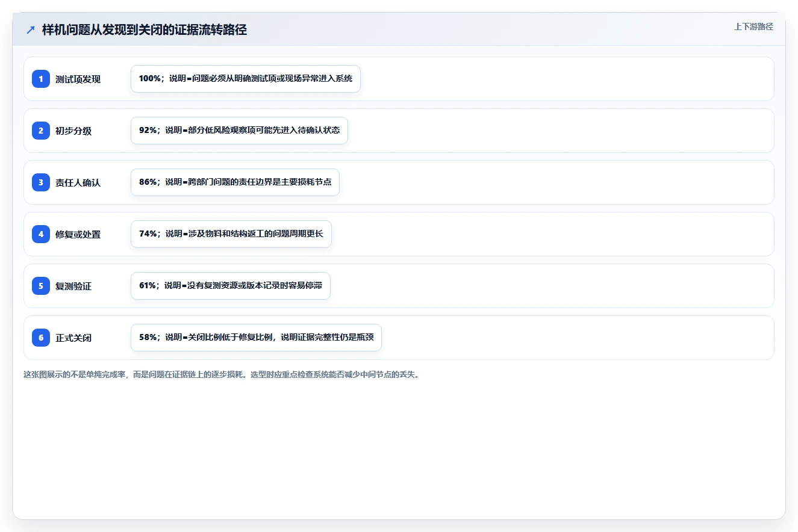The width and height of the screenshot is (798, 532).
Task: Click the 复测验证 step label
Action: pyautogui.click(x=73, y=286)
